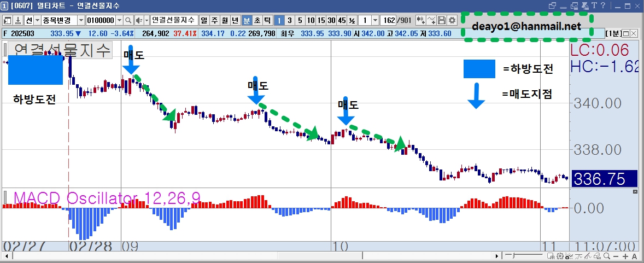
Task: Click the data grid view icon at bottom
Action: (x=551, y=256)
